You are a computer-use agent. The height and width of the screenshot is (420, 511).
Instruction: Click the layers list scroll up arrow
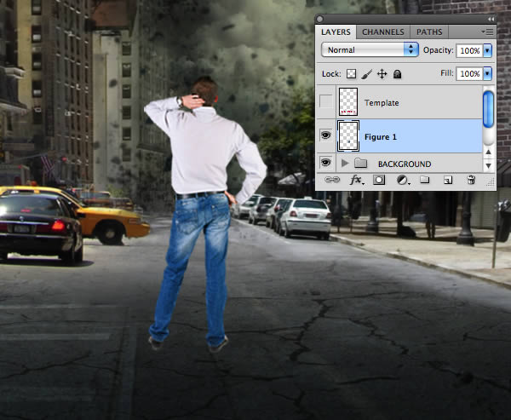488,152
